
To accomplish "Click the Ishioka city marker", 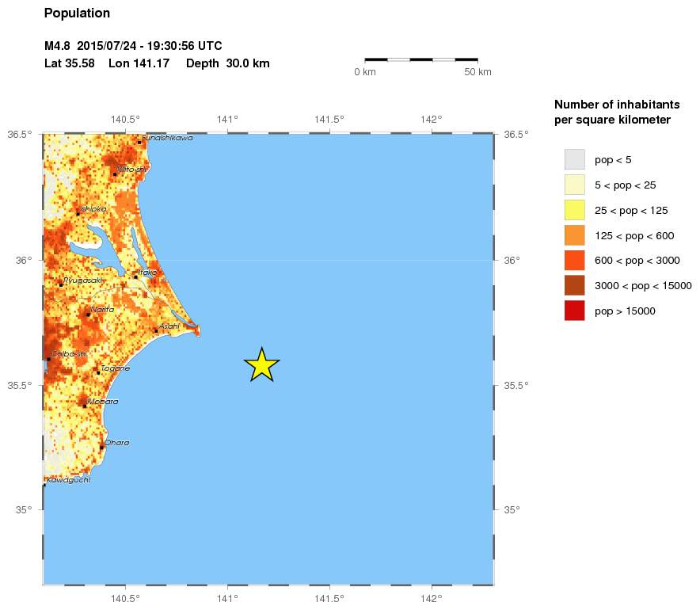I will [78, 213].
